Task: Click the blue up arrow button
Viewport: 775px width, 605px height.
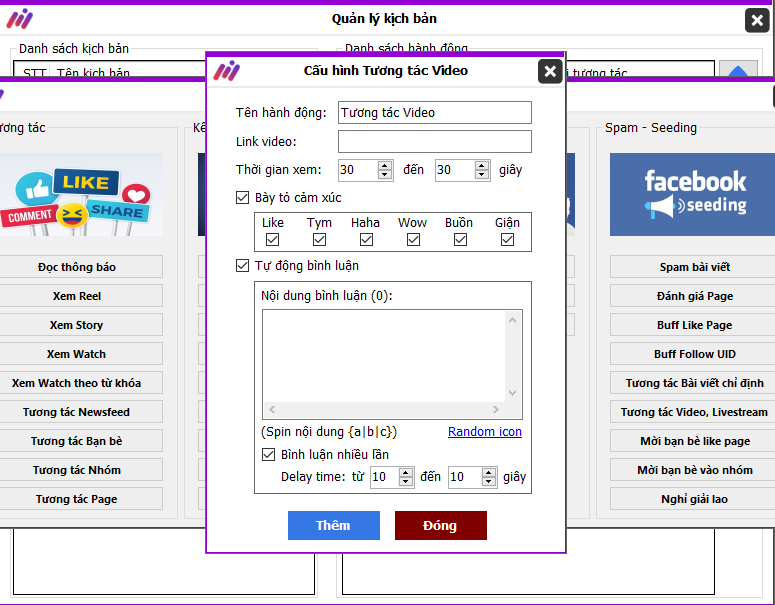Action: [x=738, y=71]
